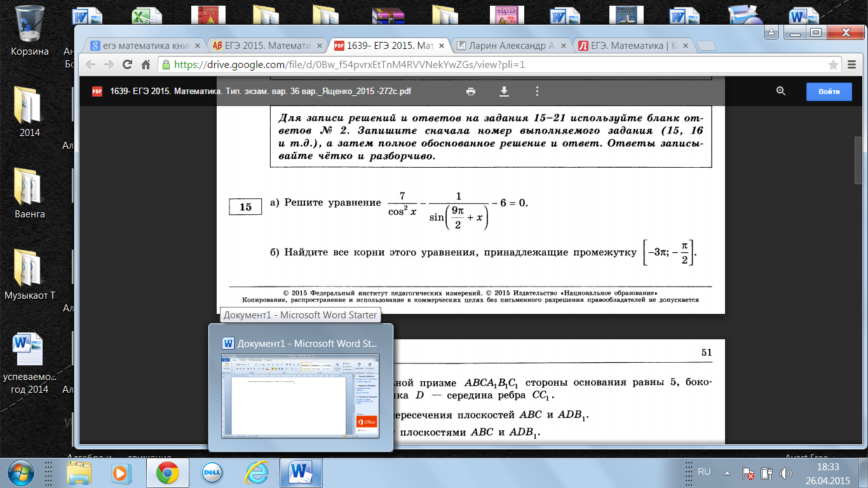This screenshot has height=488, width=868.
Task: Open the Корзина recycle bin
Action: (29, 31)
